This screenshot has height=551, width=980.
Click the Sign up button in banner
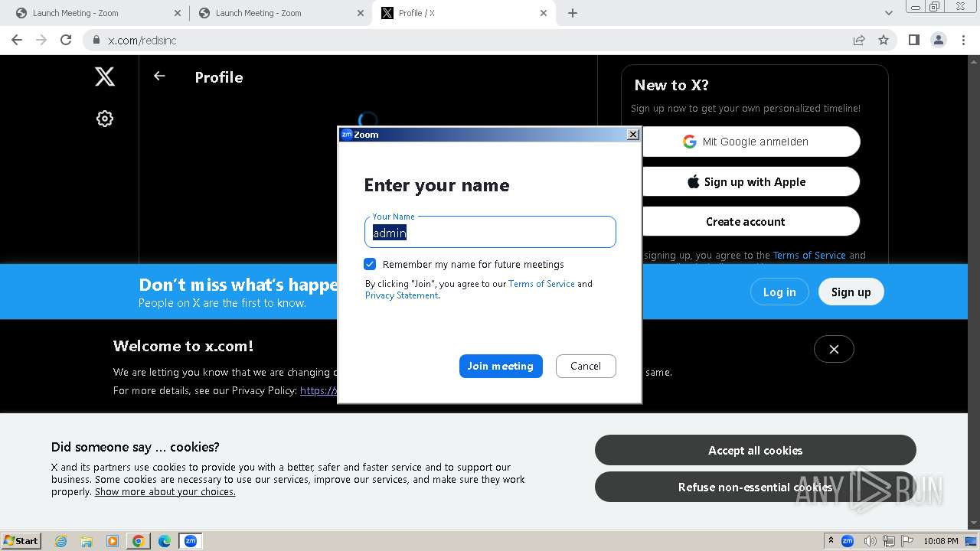coord(851,292)
